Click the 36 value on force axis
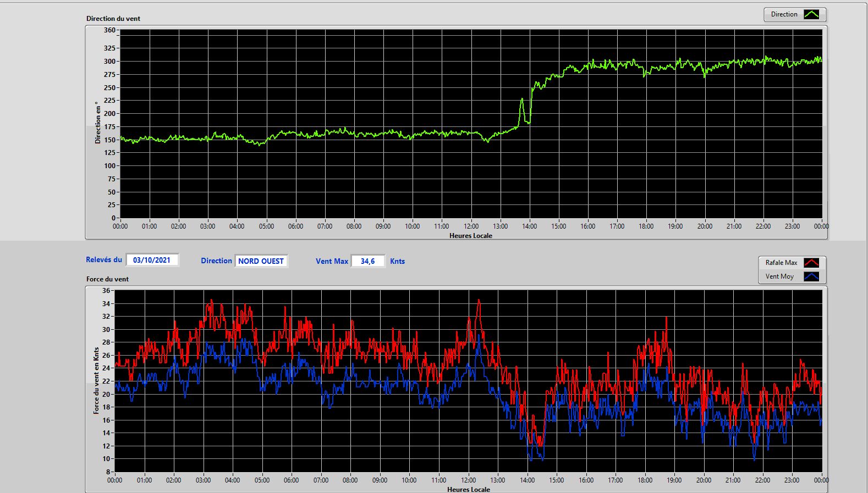Viewport: 868px width, 493px height. tap(106, 291)
